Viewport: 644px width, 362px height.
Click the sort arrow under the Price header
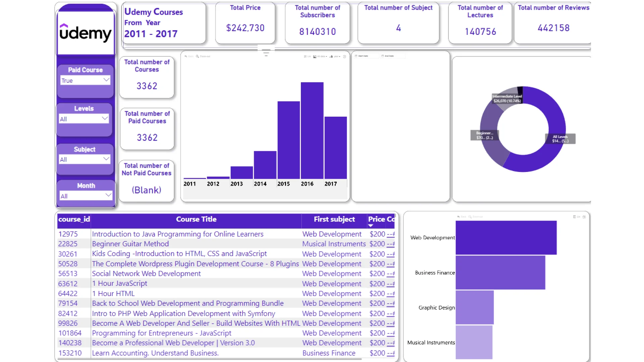point(371,226)
